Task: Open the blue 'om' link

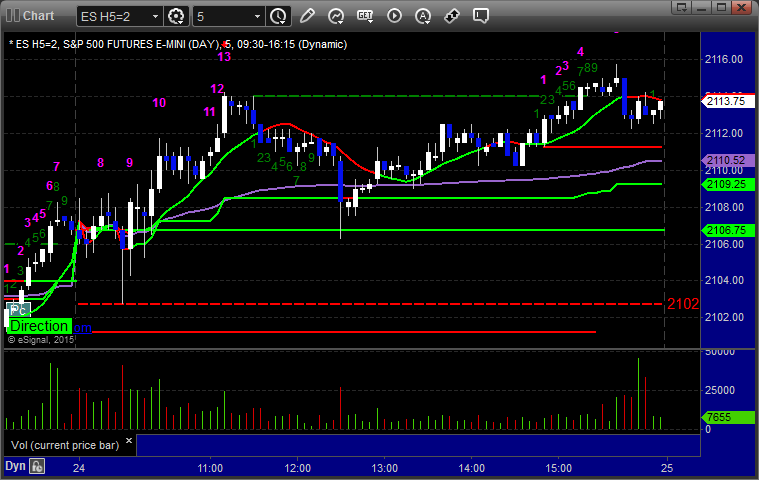Action: [82, 328]
